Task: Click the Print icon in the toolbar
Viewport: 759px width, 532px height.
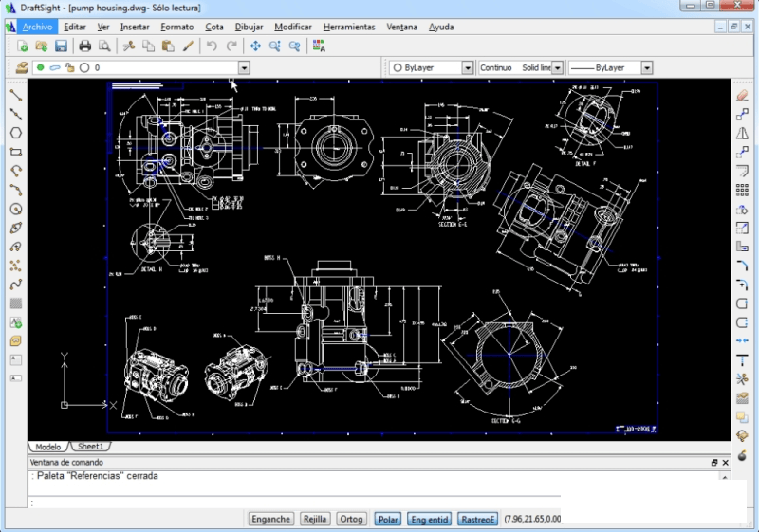Action: 85,46
